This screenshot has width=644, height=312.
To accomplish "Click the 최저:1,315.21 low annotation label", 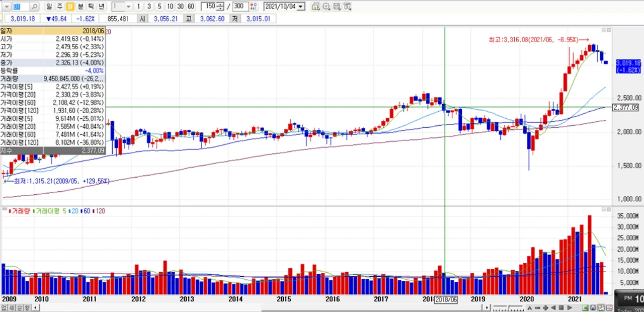I will click(57, 181).
